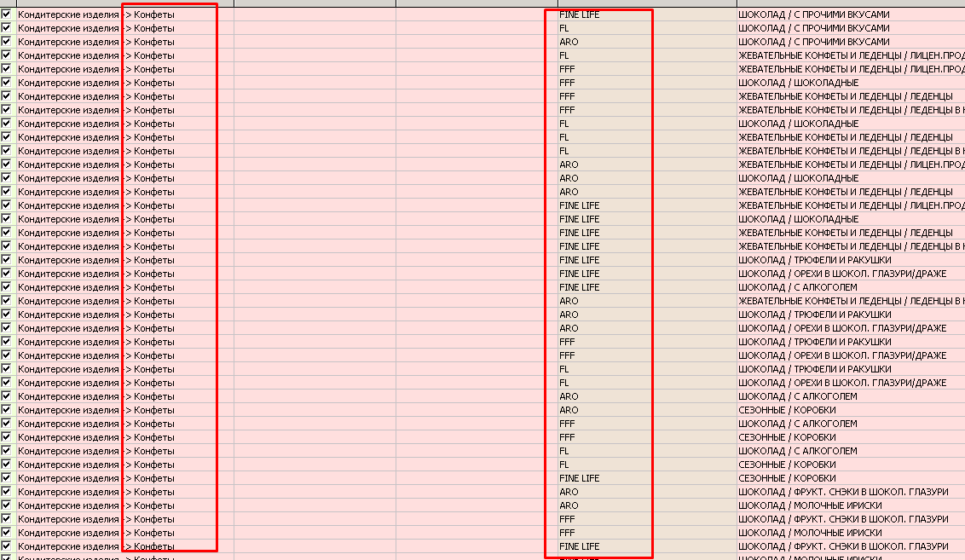
Task: Uncheck the FINE LIFE 'С ПРОЧИМИ ВКУСАМИ' row checkbox
Action: pyautogui.click(x=6, y=14)
